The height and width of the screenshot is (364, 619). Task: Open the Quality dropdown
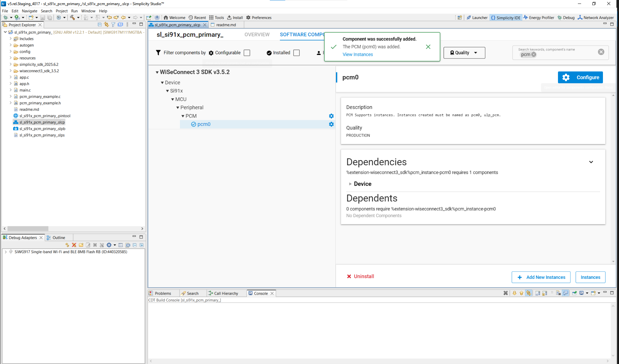point(464,53)
